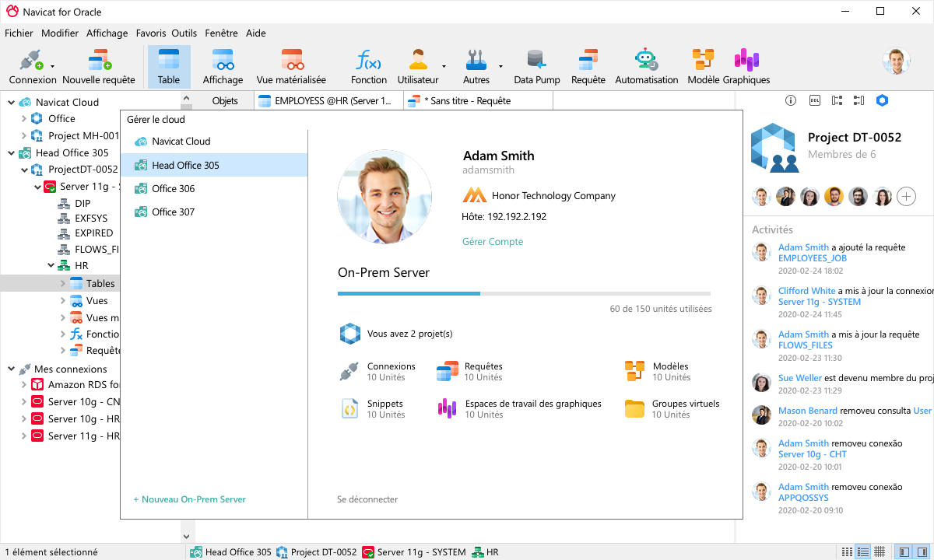Open the Requête toolbar icon
The height and width of the screenshot is (560, 934).
[x=588, y=67]
